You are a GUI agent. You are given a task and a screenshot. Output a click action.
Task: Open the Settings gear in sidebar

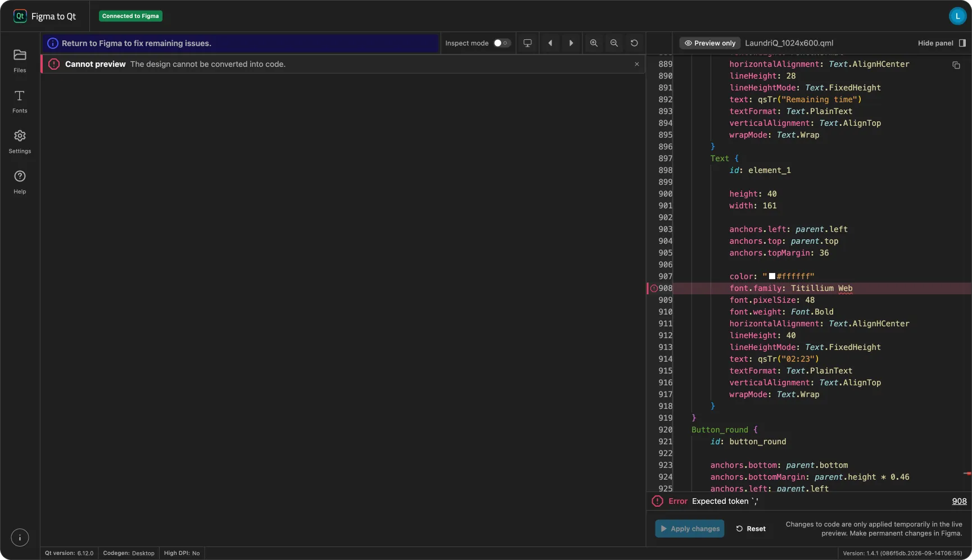pyautogui.click(x=20, y=142)
